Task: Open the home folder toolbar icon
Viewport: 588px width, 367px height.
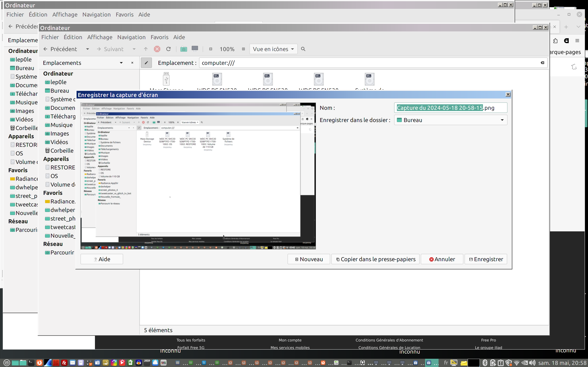Action: 184,49
